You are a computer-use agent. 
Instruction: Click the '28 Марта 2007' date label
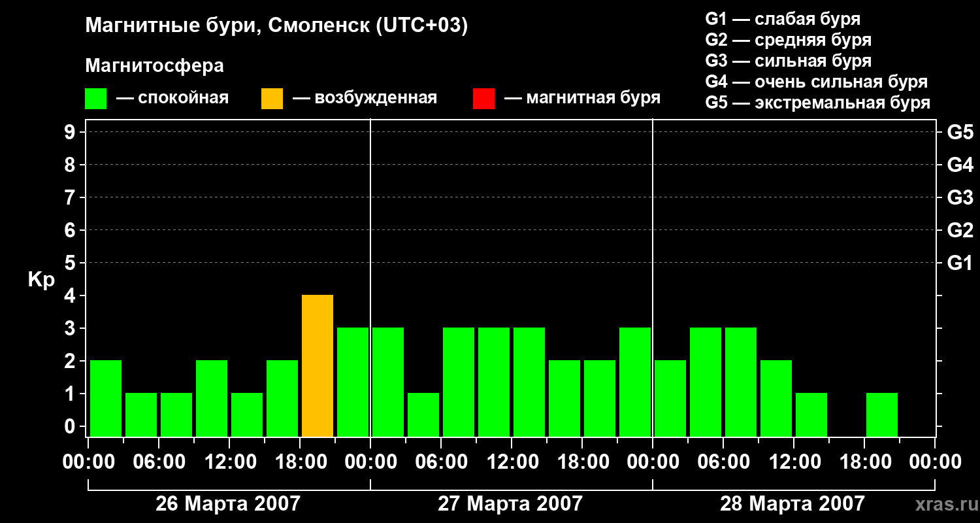tap(792, 504)
